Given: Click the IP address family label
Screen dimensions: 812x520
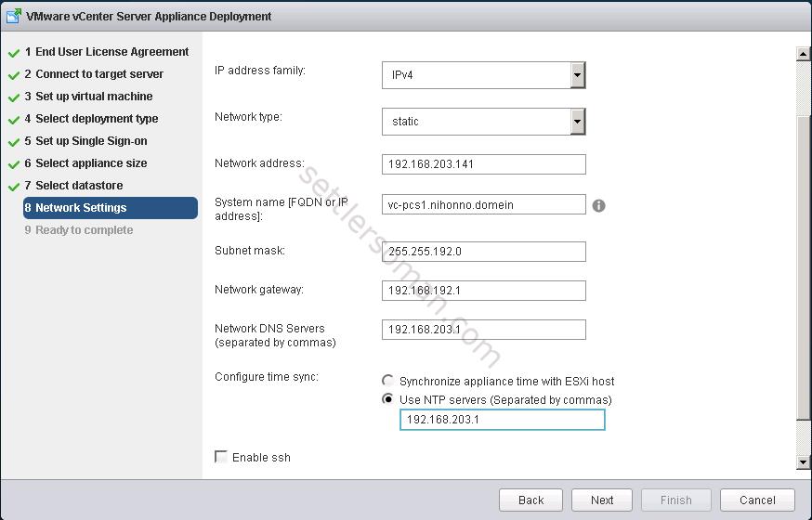Looking at the screenshot, I should [x=260, y=71].
